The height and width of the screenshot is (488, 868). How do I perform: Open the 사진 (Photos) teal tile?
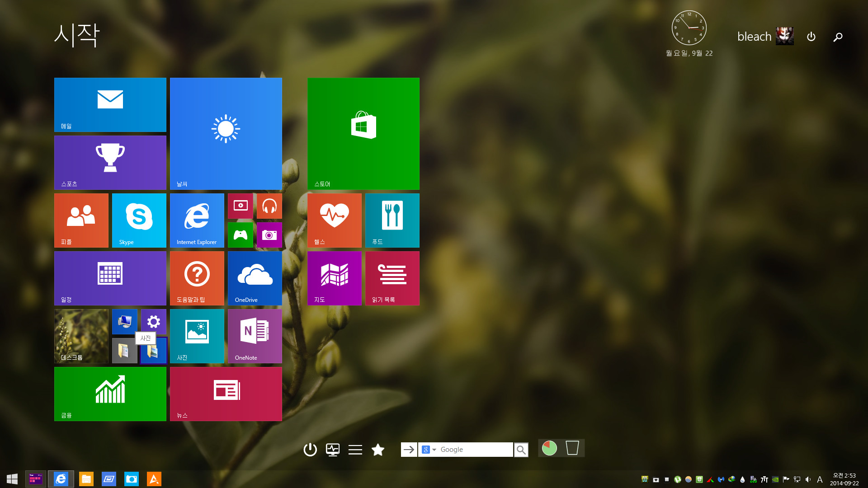click(x=197, y=336)
